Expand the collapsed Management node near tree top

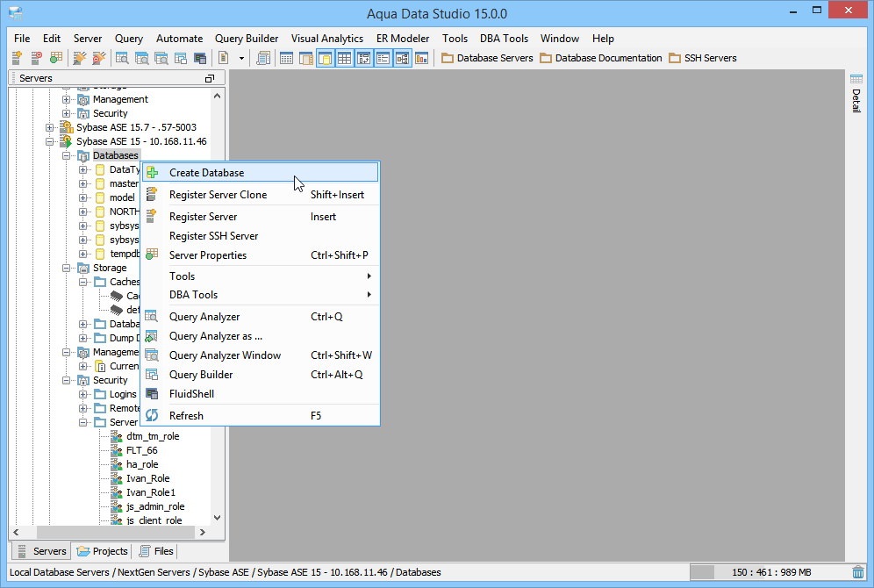67,99
